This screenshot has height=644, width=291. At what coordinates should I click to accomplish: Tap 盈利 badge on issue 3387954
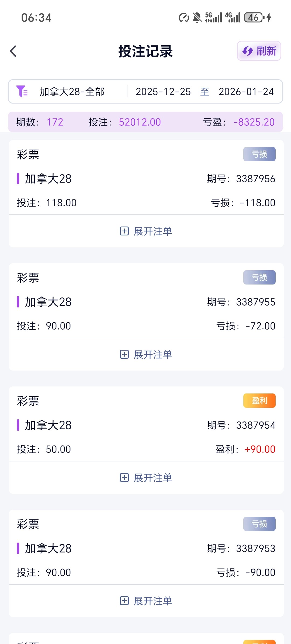click(259, 401)
